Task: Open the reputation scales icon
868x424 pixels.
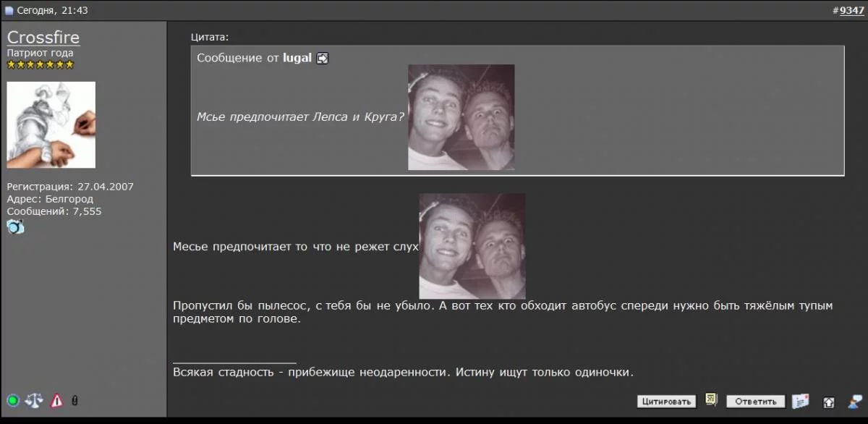Action: [x=34, y=400]
